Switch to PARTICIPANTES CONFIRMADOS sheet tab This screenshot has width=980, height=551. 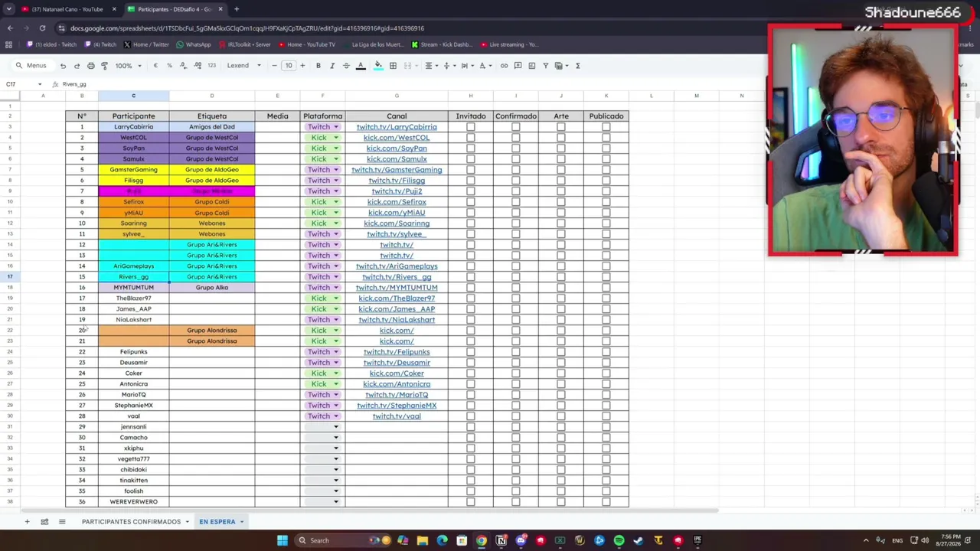(x=131, y=522)
